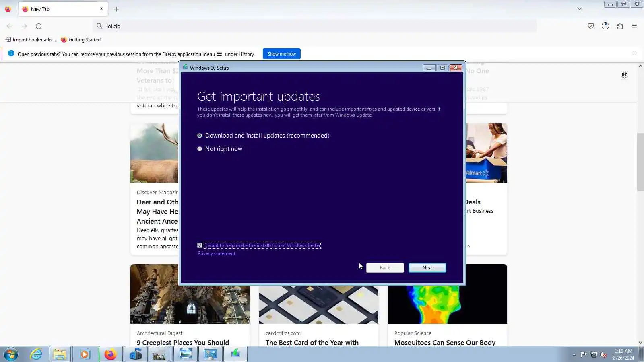Viewport: 644px width, 362px height.
Task: Open the Save to Pocket icon
Action: tap(591, 26)
